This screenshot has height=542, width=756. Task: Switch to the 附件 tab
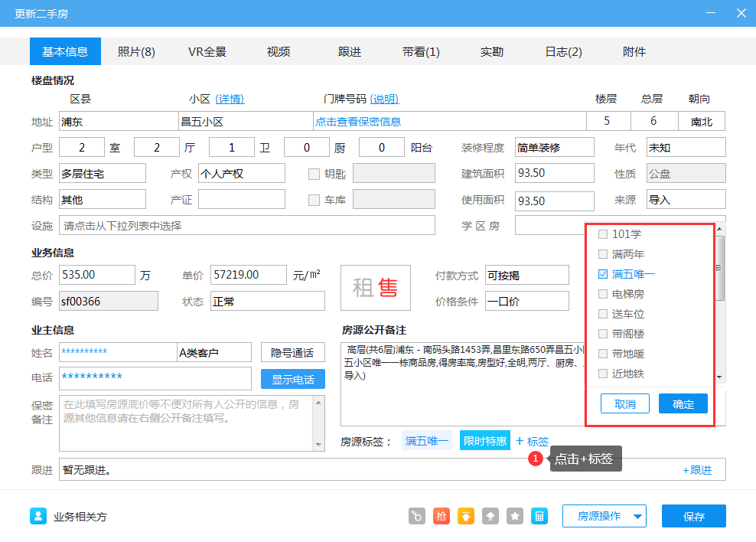click(634, 51)
